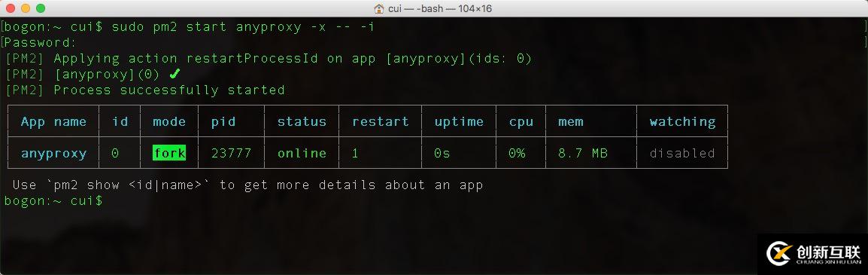This screenshot has width=868, height=275.
Task: Click the 'restart' column header
Action: (x=381, y=121)
